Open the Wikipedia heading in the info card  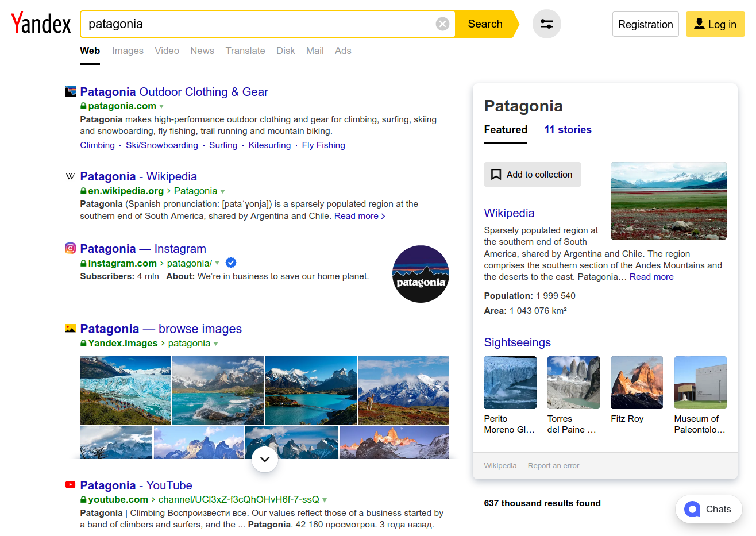(x=509, y=213)
